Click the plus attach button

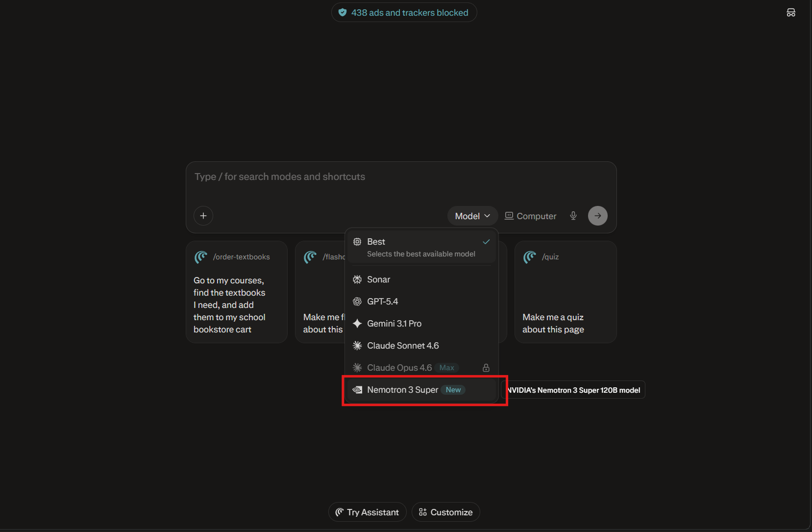203,216
